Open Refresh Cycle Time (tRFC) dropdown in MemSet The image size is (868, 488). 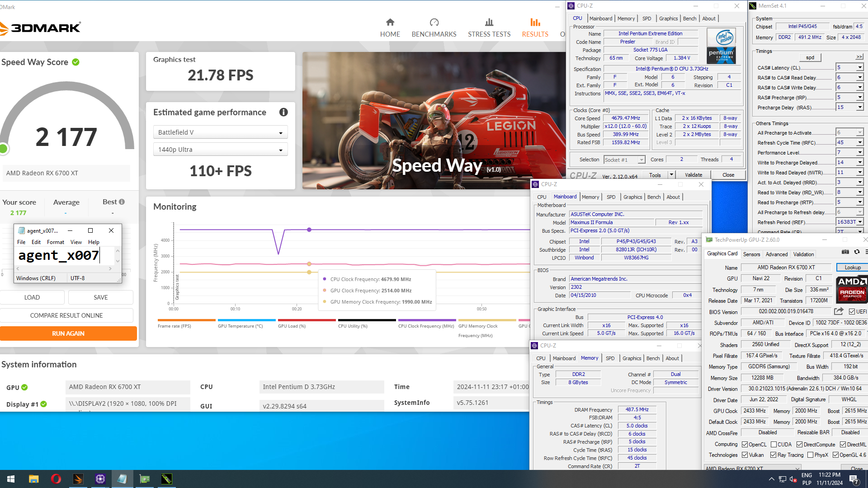tap(860, 142)
